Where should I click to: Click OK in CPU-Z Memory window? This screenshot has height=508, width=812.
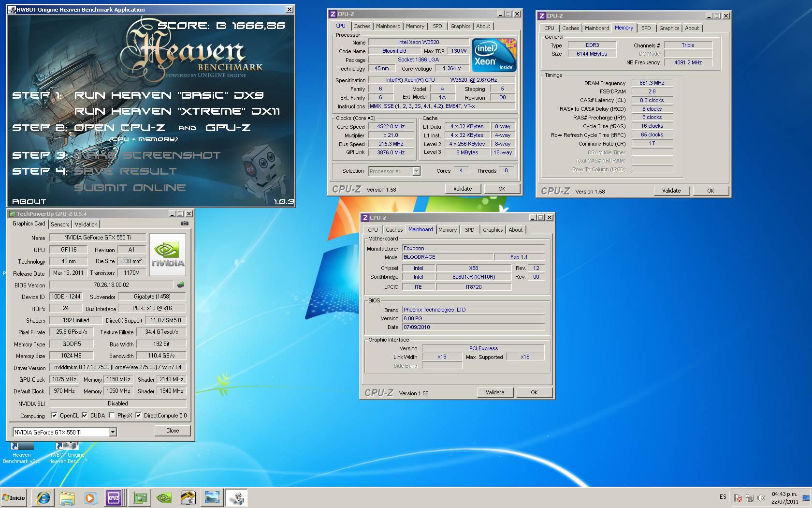(710, 191)
